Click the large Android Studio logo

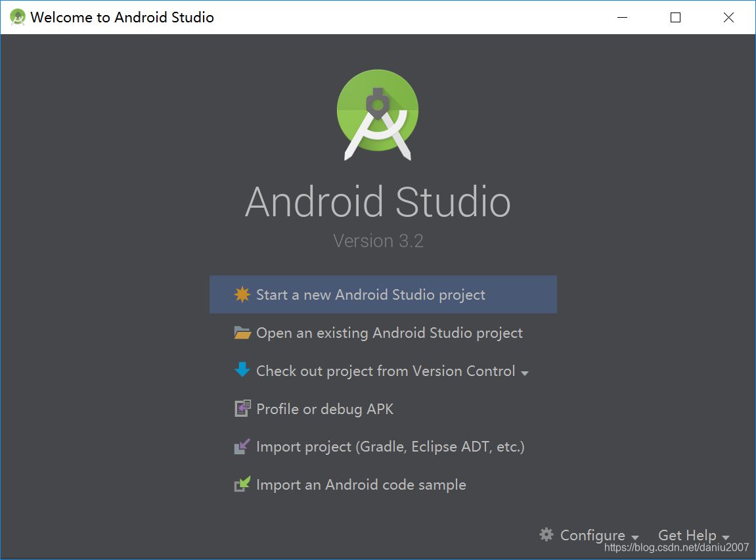(x=378, y=115)
